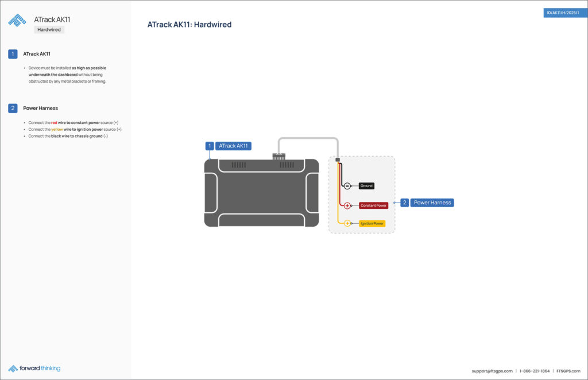The width and height of the screenshot is (588, 380).
Task: Select the blue Power Harness diagram label
Action: [x=432, y=203]
